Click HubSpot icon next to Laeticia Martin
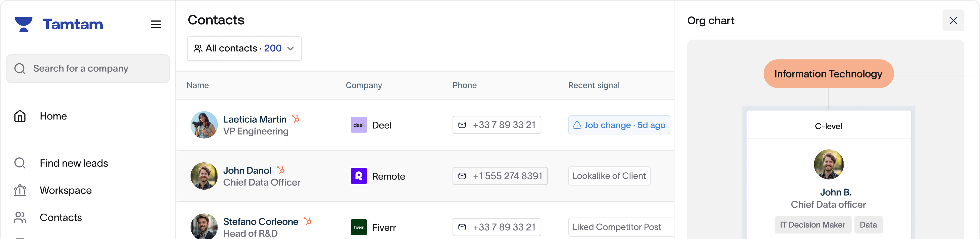The image size is (980, 239). coord(296,119)
